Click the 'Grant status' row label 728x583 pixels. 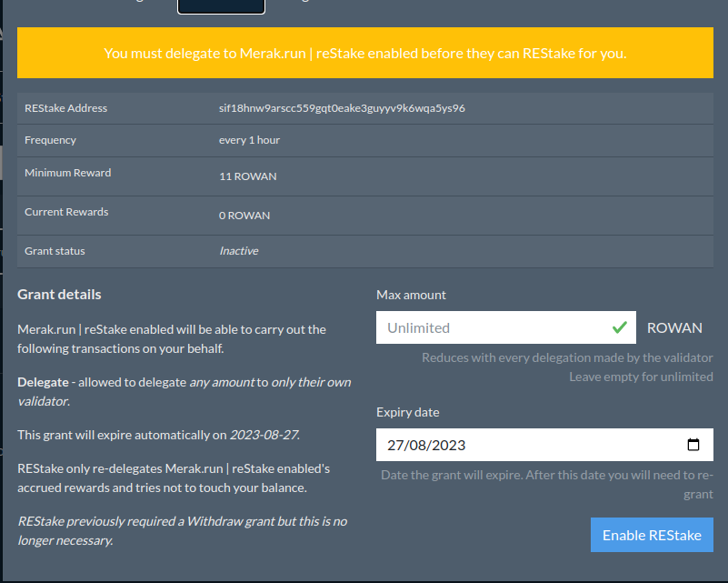(x=55, y=251)
